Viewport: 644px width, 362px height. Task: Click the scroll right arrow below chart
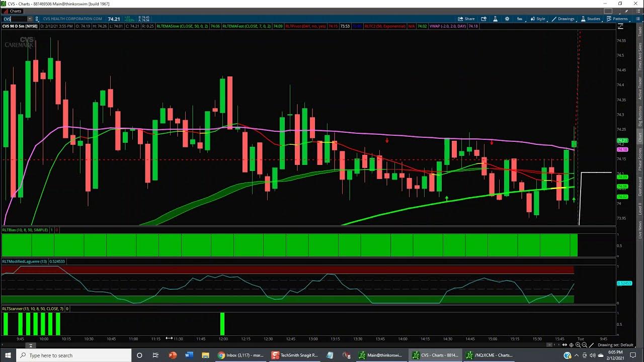(x=559, y=345)
